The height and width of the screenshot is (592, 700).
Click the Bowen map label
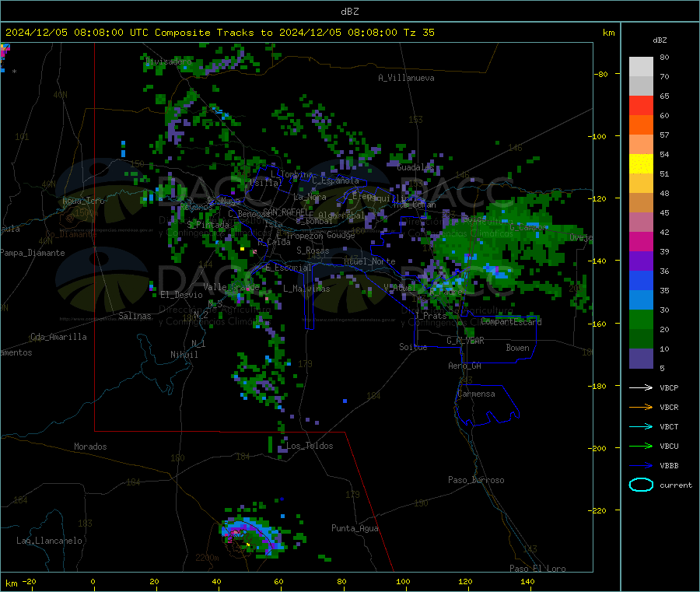pos(517,348)
